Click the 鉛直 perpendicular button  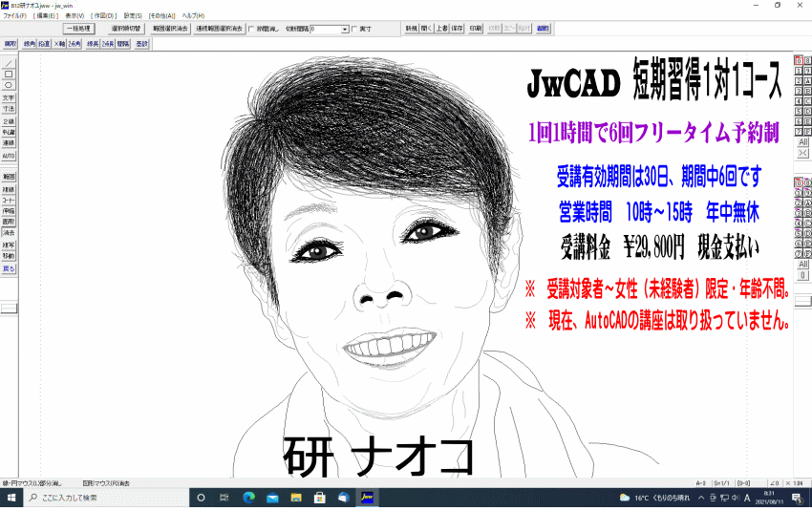tap(45, 44)
